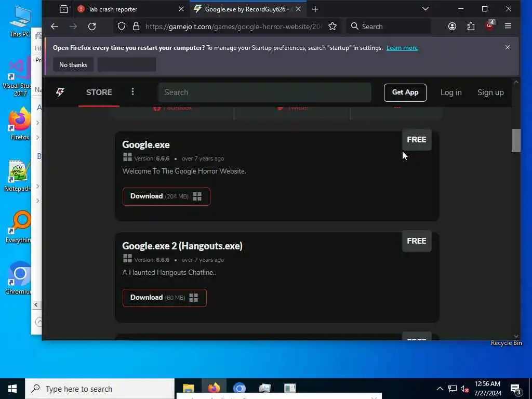The image size is (532, 399).
Task: Open File Explorer from taskbar
Action: coord(189,389)
